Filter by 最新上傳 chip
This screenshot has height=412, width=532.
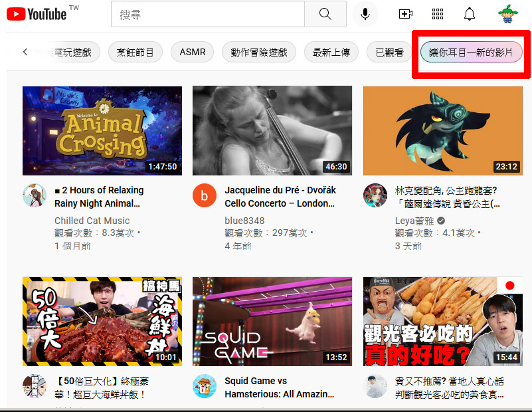(331, 52)
